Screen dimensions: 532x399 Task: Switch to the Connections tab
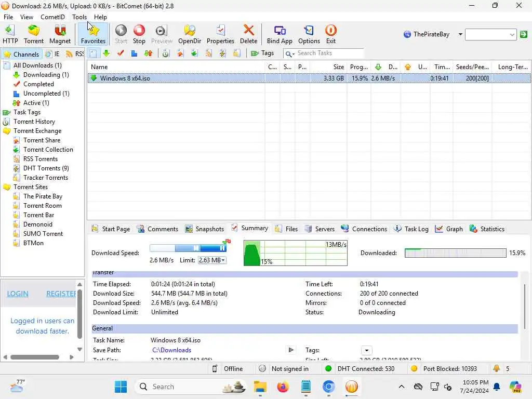tap(364, 229)
